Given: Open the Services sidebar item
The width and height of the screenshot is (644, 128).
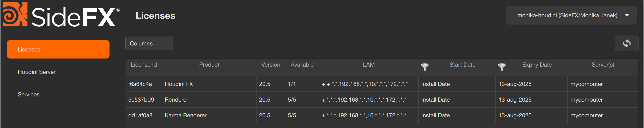Looking at the screenshot, I should tap(29, 94).
